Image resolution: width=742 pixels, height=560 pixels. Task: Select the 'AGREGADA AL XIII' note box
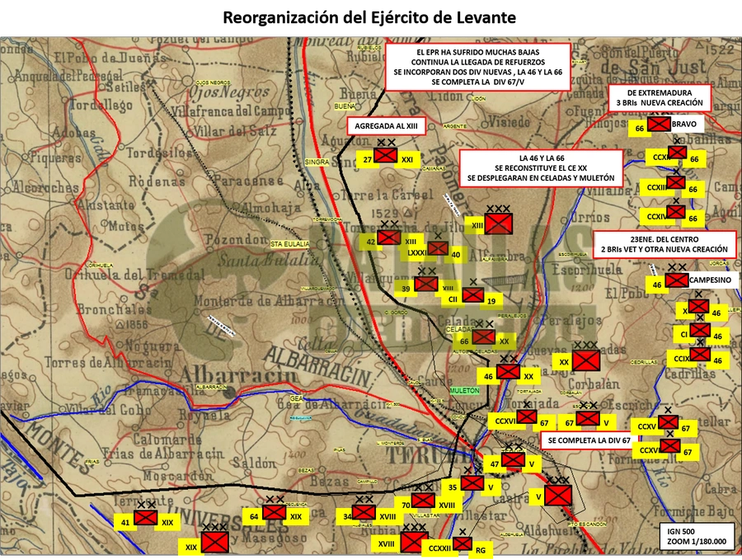387,126
